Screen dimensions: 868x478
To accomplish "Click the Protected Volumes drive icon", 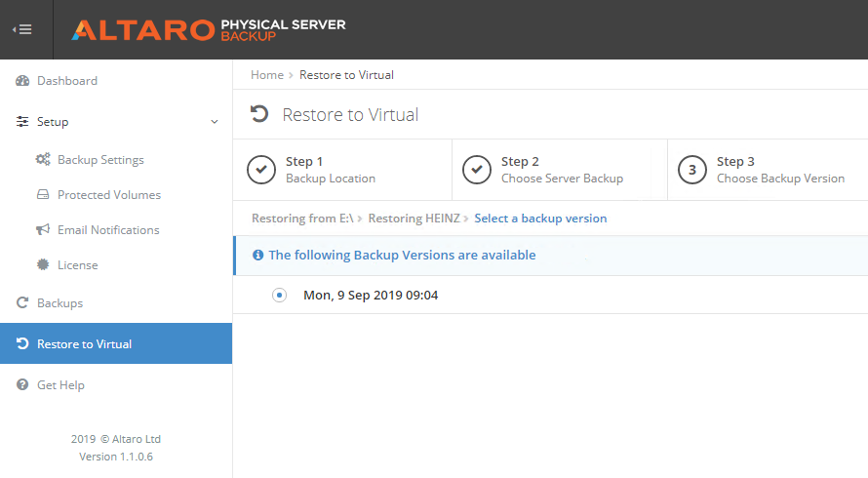I will [43, 195].
